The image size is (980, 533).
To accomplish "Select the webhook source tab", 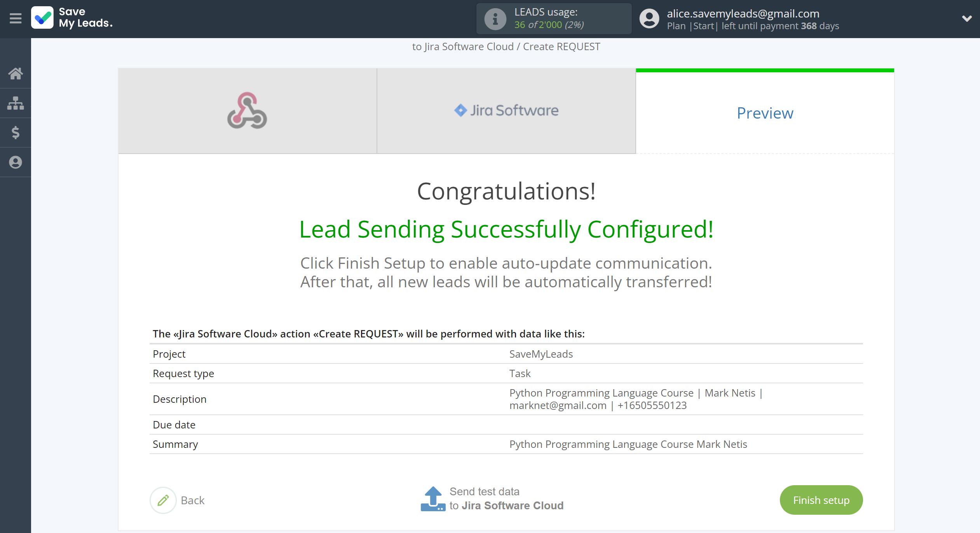I will pyautogui.click(x=247, y=111).
